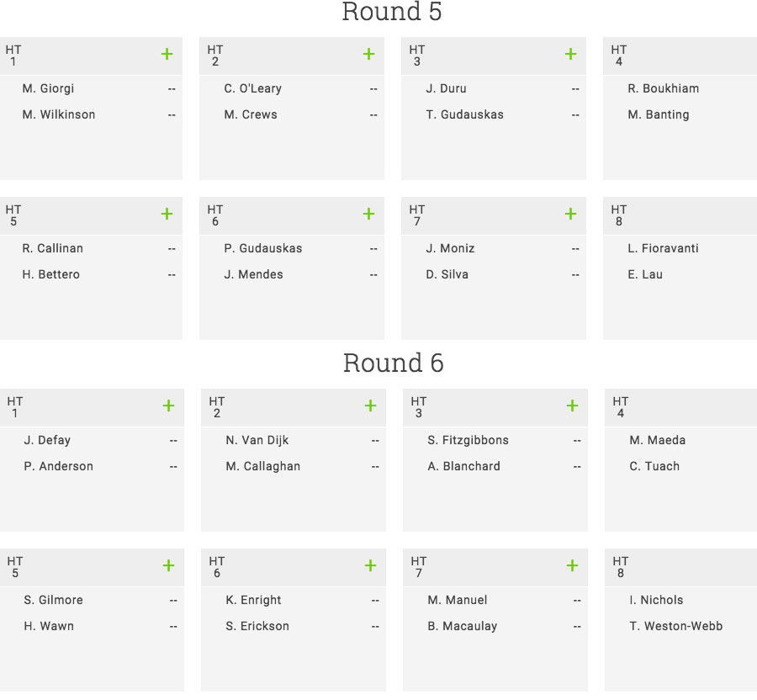Expand Round 6 Heat 2 plus icon
This screenshot has height=700, width=757.
(370, 406)
